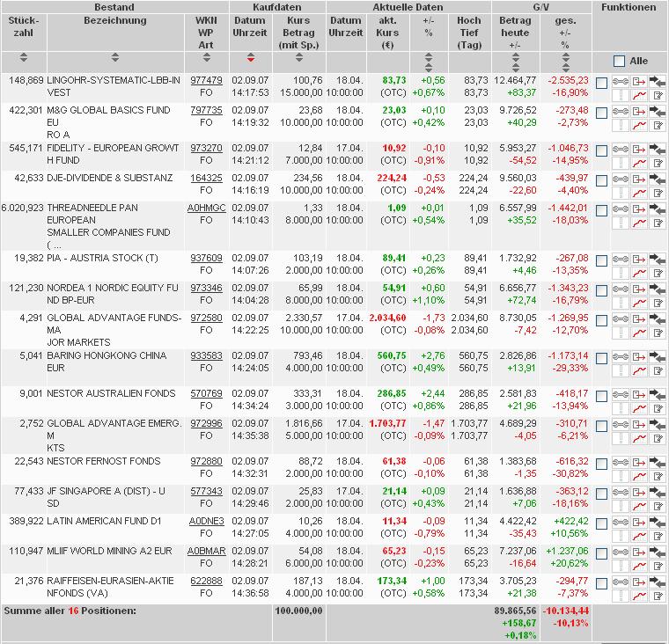
Task: Click current price 2.034,60
Action: coord(387,318)
